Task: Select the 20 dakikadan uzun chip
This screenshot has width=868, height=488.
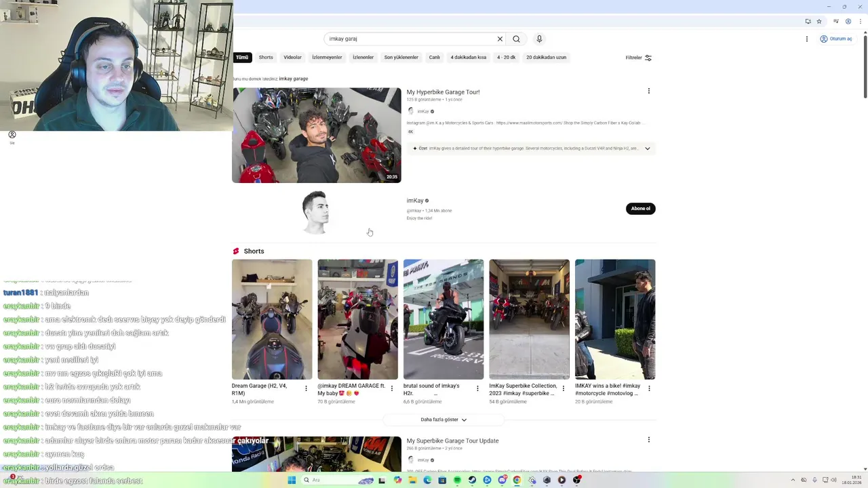Action: point(547,58)
